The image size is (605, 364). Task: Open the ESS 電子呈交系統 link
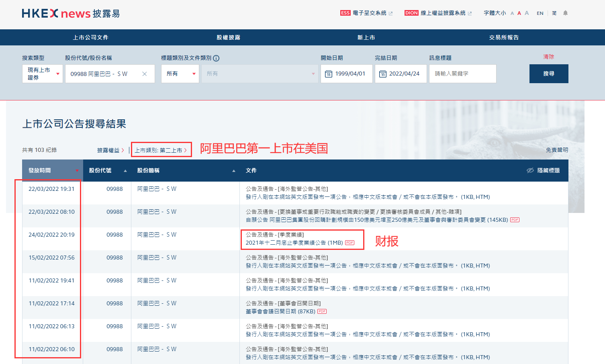[366, 13]
